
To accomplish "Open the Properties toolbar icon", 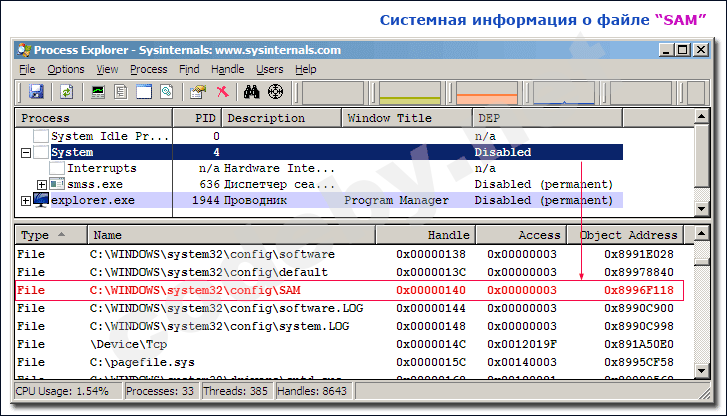I will 198,92.
